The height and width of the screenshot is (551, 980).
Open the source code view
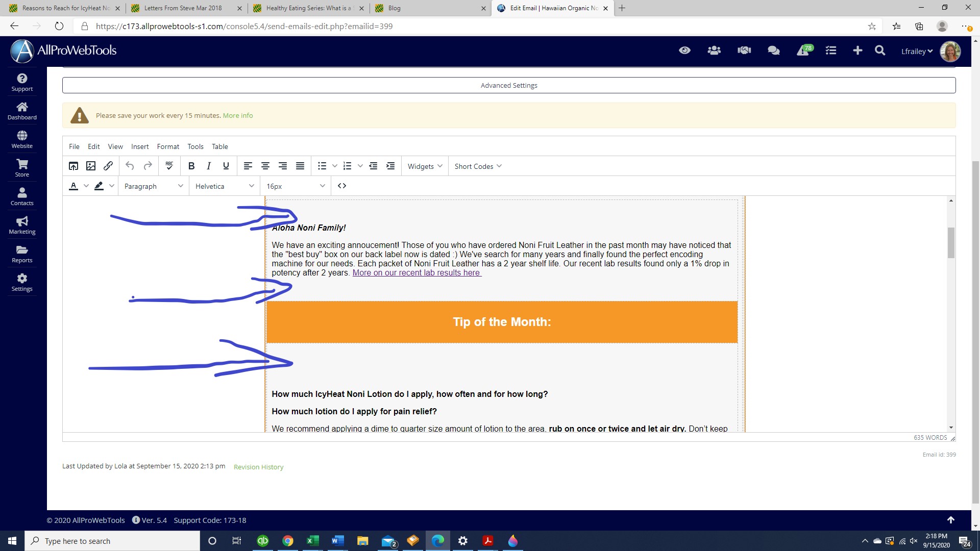click(x=342, y=186)
